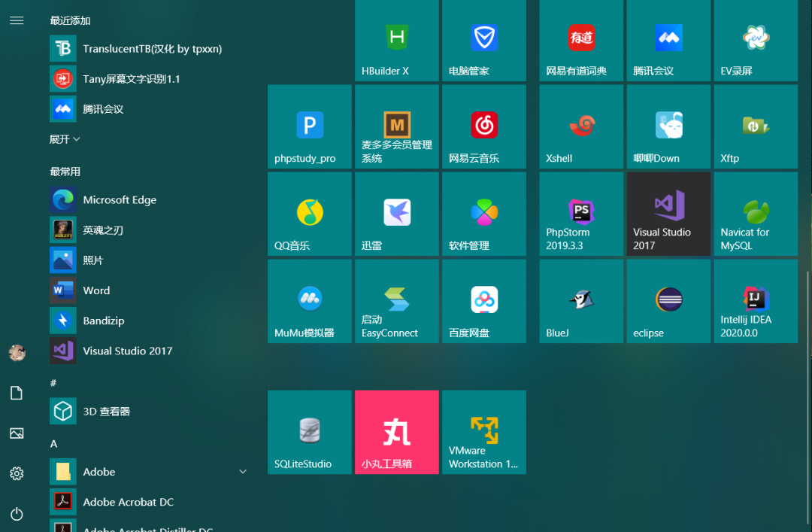Open 腾讯会议 in recently added list
The width and height of the screenshot is (812, 532).
point(150,109)
